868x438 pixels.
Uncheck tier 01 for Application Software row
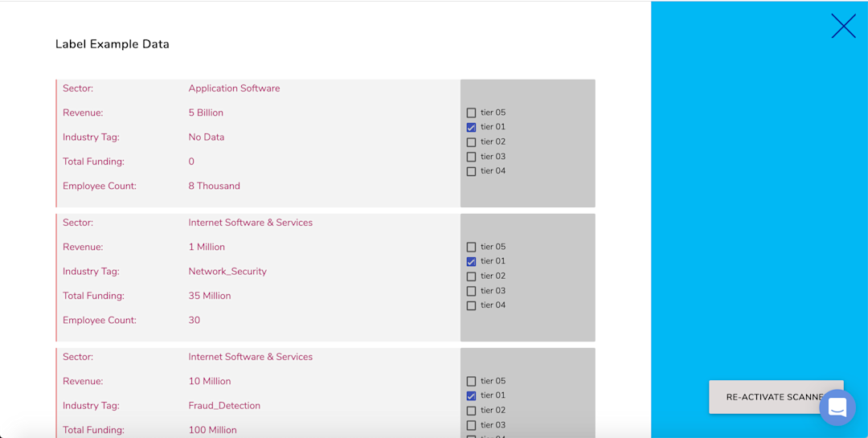[471, 127]
